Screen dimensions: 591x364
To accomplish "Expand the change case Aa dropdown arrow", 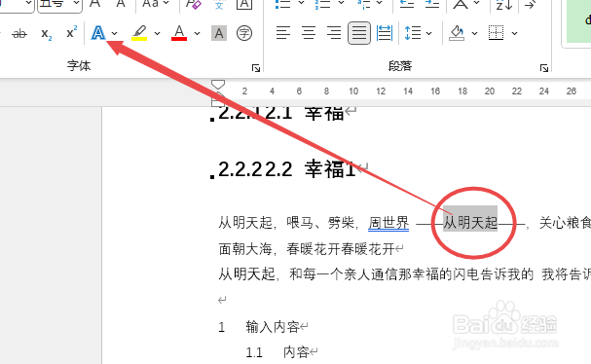I will click(x=166, y=3).
